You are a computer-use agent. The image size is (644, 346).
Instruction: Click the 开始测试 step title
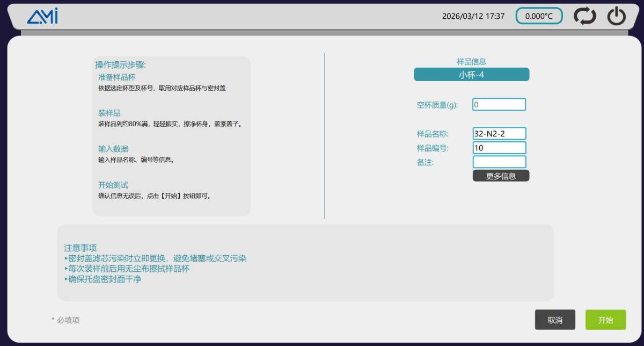(113, 185)
